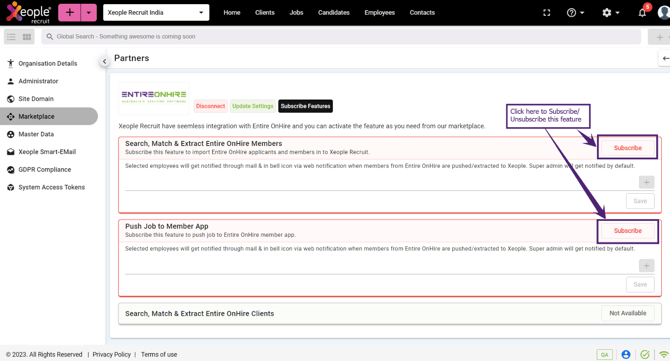Click the QA badge in footer
The height and width of the screenshot is (361, 670).
tap(605, 355)
